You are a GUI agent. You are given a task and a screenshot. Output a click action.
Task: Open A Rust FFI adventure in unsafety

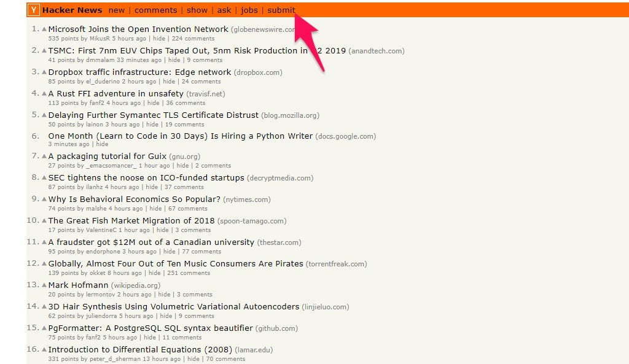click(x=115, y=93)
